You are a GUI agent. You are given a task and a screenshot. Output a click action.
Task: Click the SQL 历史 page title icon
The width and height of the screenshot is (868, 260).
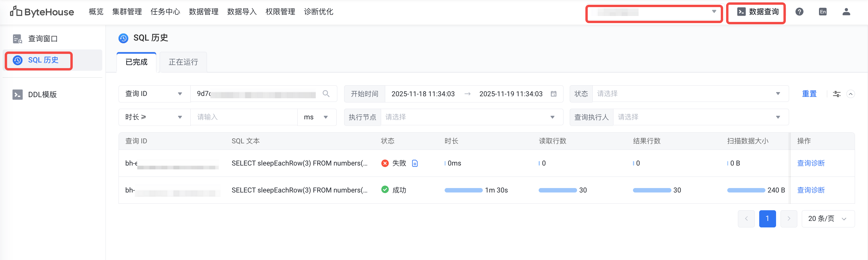[x=123, y=38]
